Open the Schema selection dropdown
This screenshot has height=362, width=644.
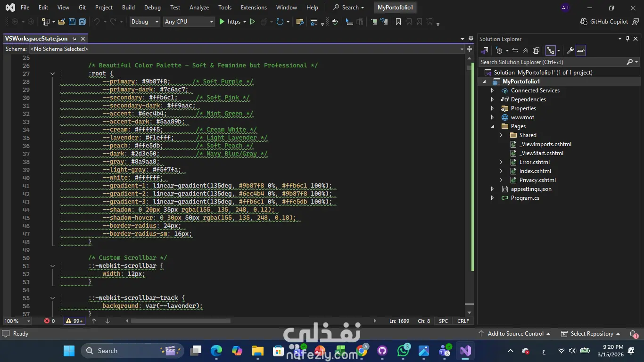[247, 49]
